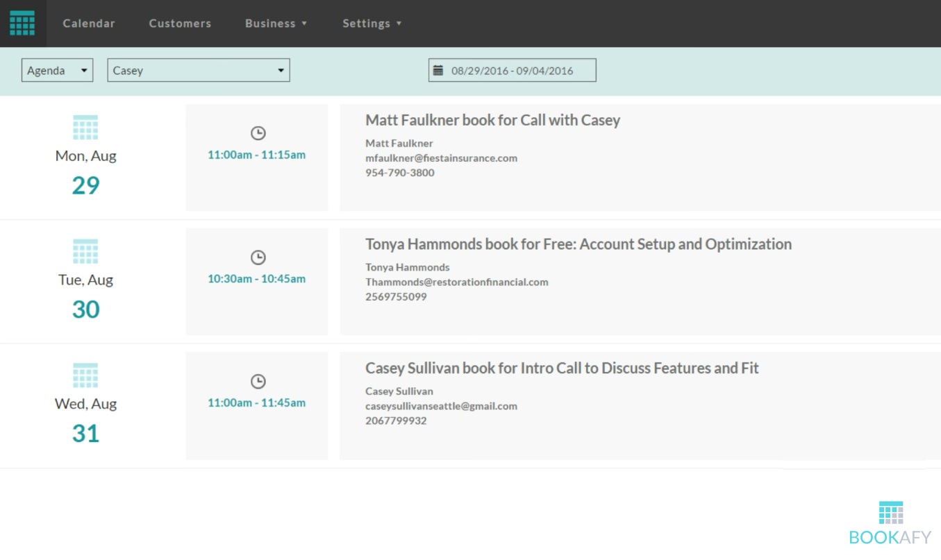The height and width of the screenshot is (560, 941).
Task: Open Casey Sullivan's Intro Call booking
Action: pos(562,368)
